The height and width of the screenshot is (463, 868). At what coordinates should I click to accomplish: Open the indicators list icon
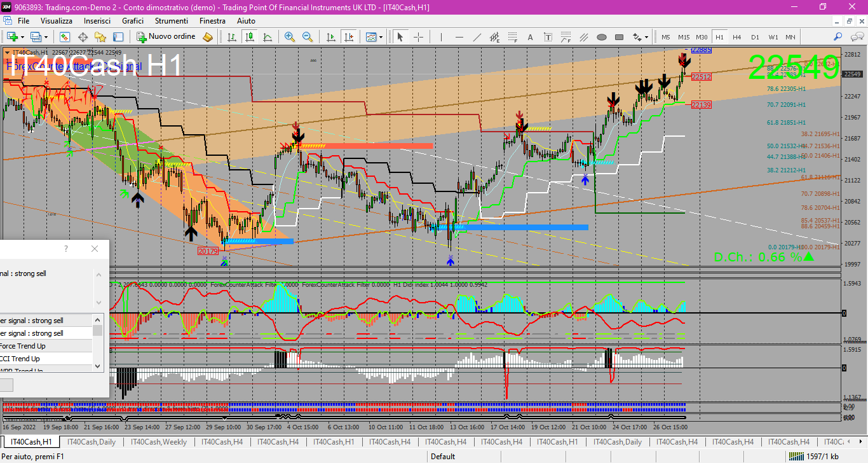coord(370,37)
